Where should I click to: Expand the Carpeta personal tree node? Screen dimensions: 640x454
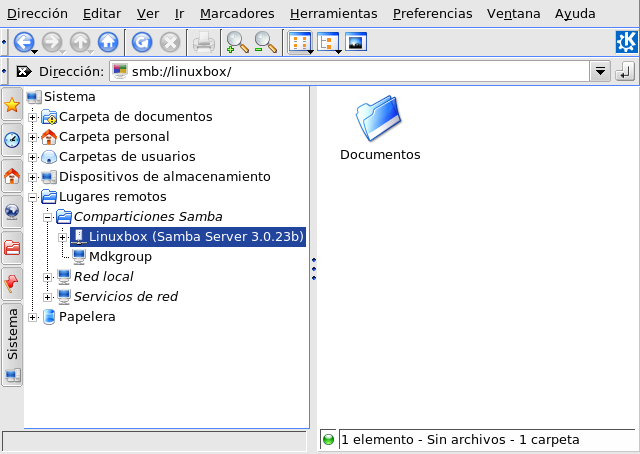pyautogui.click(x=33, y=137)
